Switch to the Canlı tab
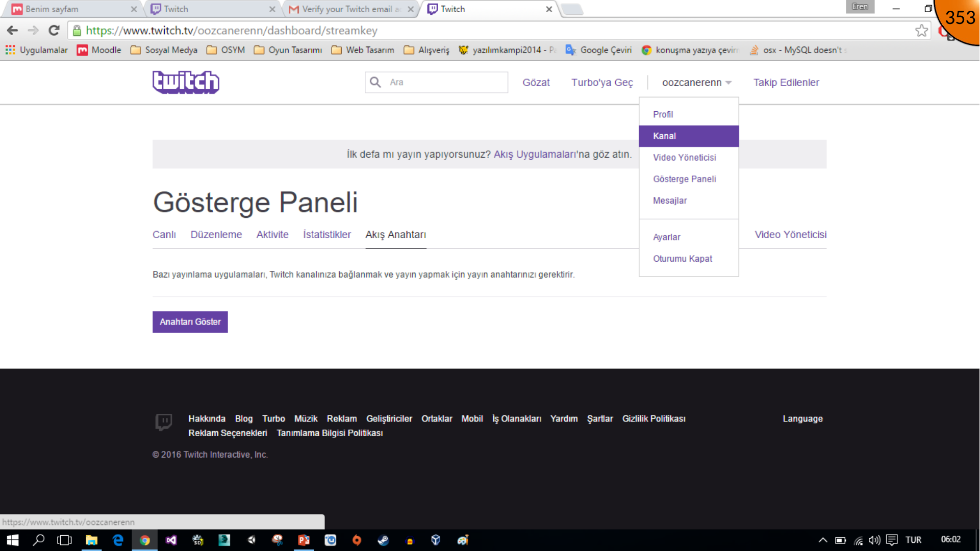 (164, 235)
